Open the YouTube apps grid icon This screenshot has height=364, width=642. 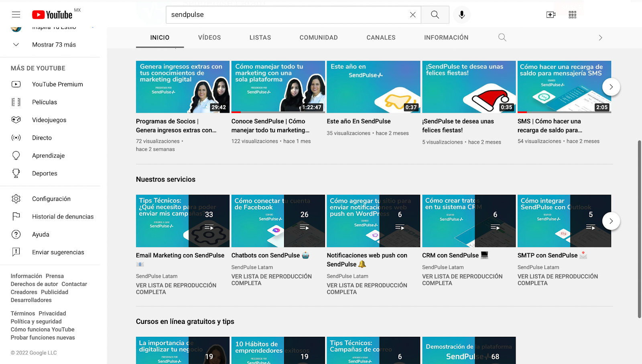pos(573,15)
